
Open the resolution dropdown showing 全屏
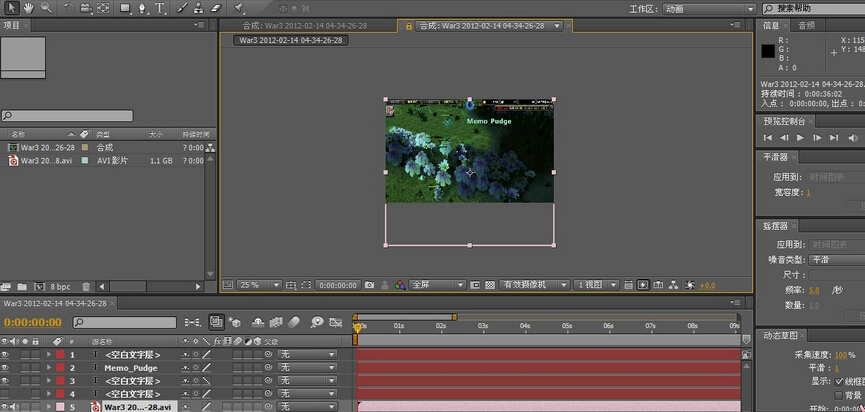[x=438, y=285]
